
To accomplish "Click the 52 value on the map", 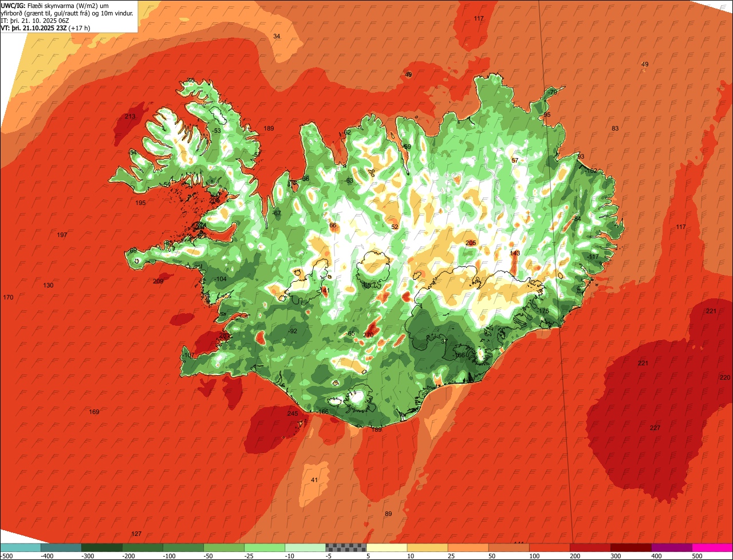I will point(395,227).
